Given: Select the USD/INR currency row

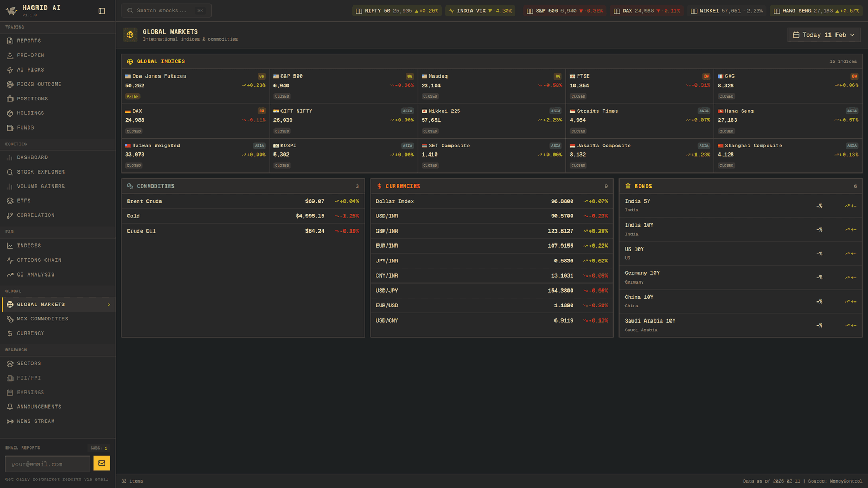Looking at the screenshot, I should click(x=492, y=216).
